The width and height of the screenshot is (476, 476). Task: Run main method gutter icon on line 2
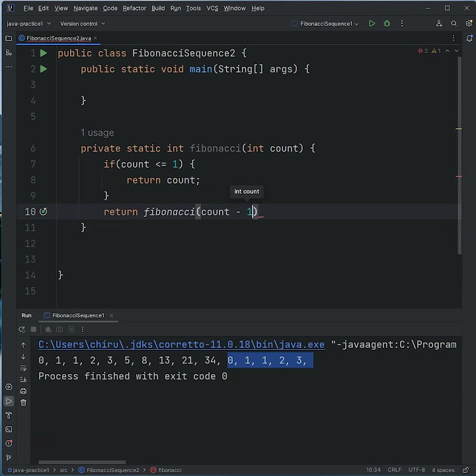pyautogui.click(x=44, y=69)
